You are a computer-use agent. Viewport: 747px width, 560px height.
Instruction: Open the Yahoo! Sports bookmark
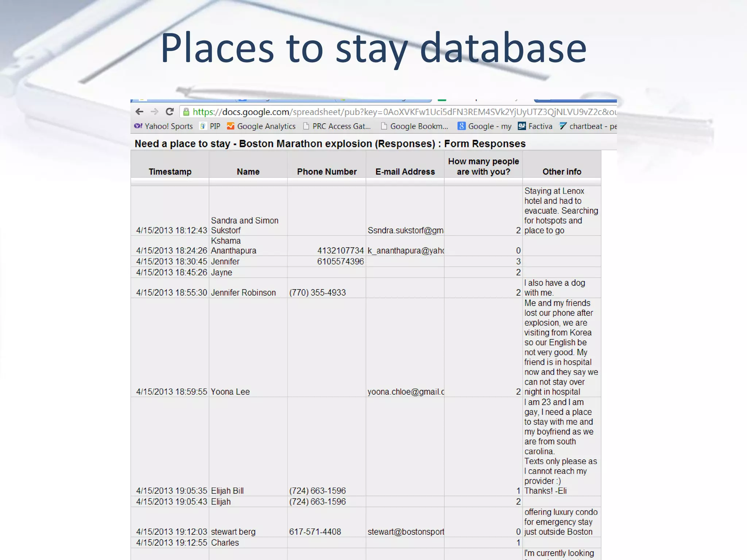pos(163,126)
